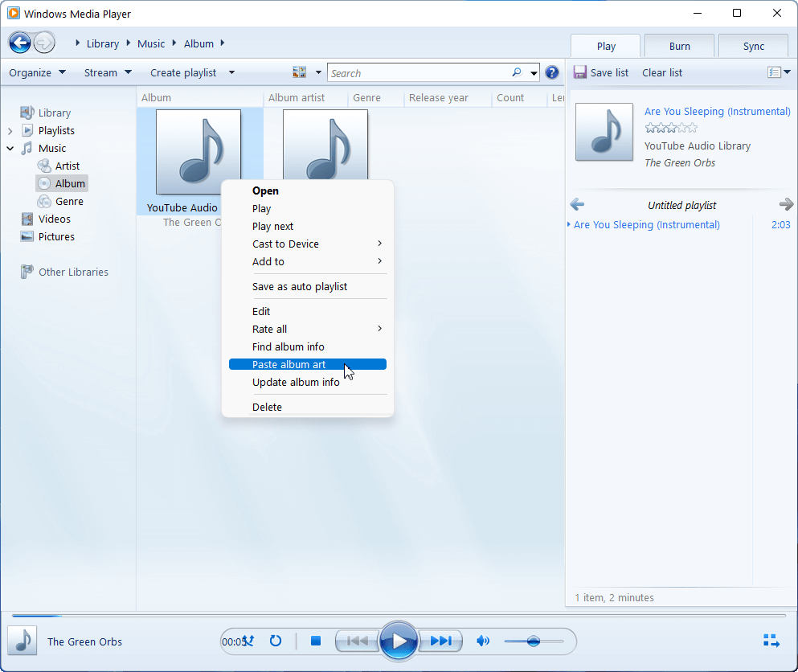Image resolution: width=798 pixels, height=672 pixels.
Task: Select Open in the context menu
Action: tap(308, 191)
